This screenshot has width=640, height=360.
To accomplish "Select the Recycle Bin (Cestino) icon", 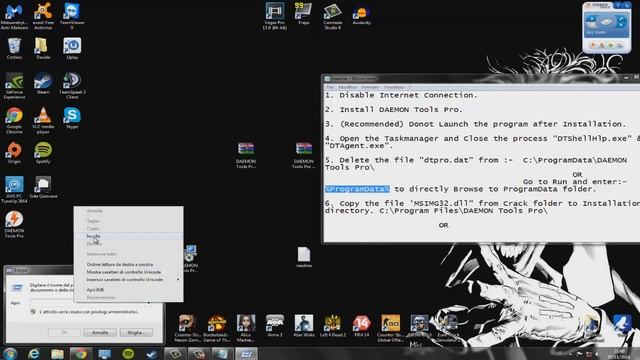I will tap(14, 49).
